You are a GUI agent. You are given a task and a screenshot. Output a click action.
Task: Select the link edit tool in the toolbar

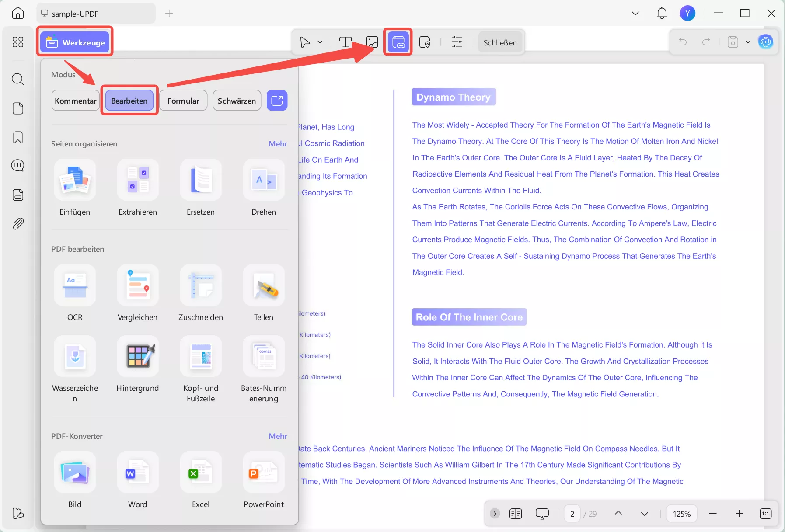[398, 42]
